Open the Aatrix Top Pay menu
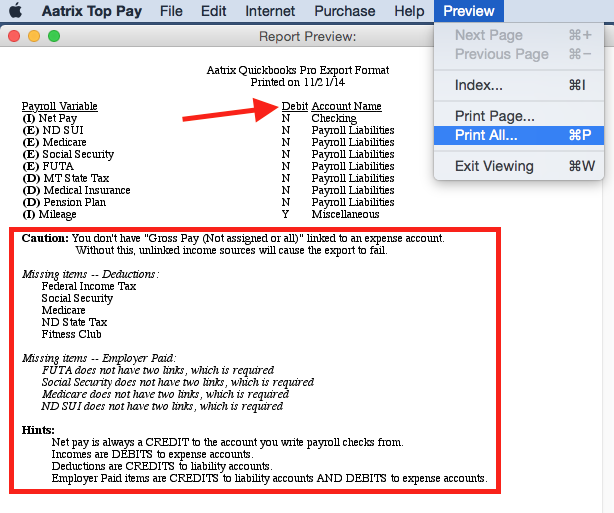Image resolution: width=614 pixels, height=513 pixels. tap(92, 11)
